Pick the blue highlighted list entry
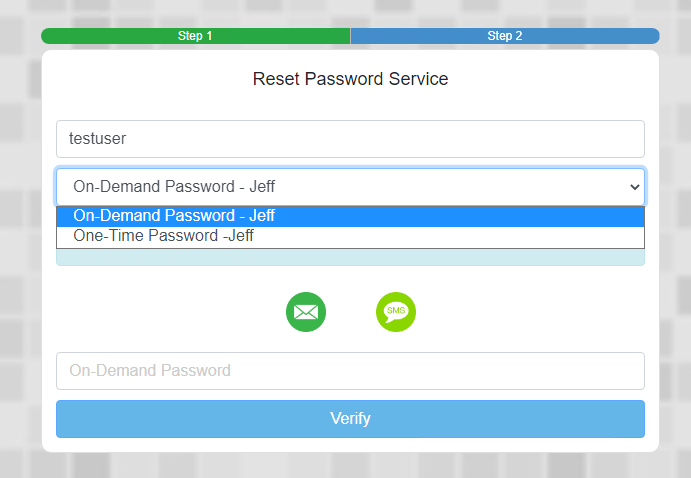 (x=350, y=216)
